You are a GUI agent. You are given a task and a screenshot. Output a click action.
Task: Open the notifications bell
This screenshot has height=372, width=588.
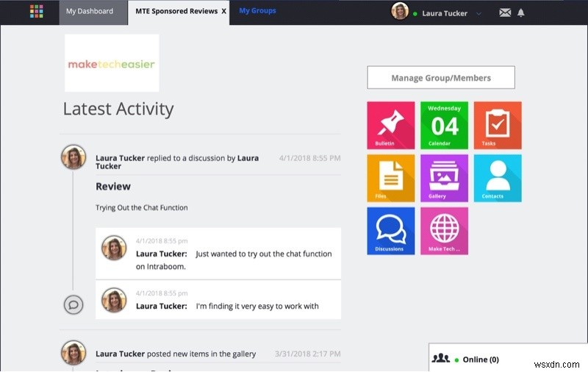coord(521,12)
